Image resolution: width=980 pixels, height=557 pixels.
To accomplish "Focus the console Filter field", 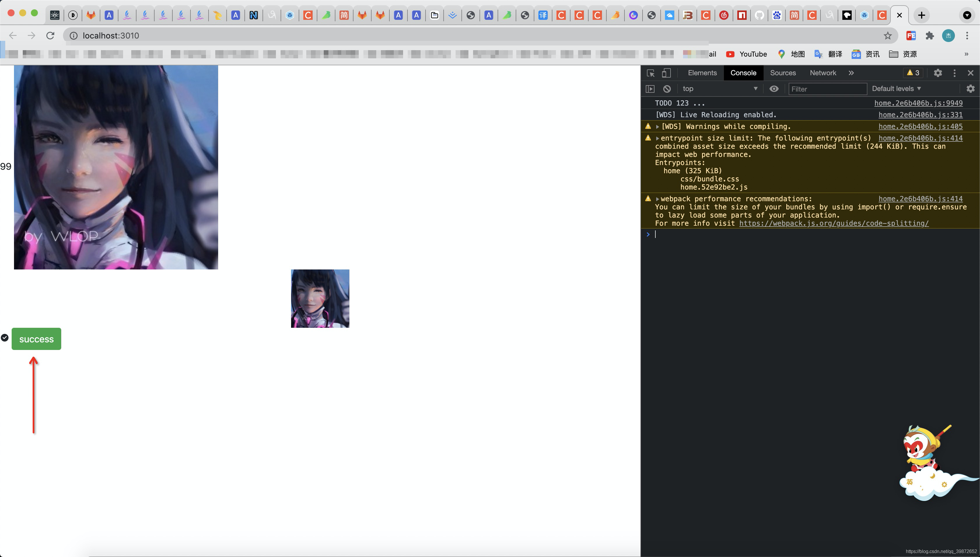I will point(827,89).
